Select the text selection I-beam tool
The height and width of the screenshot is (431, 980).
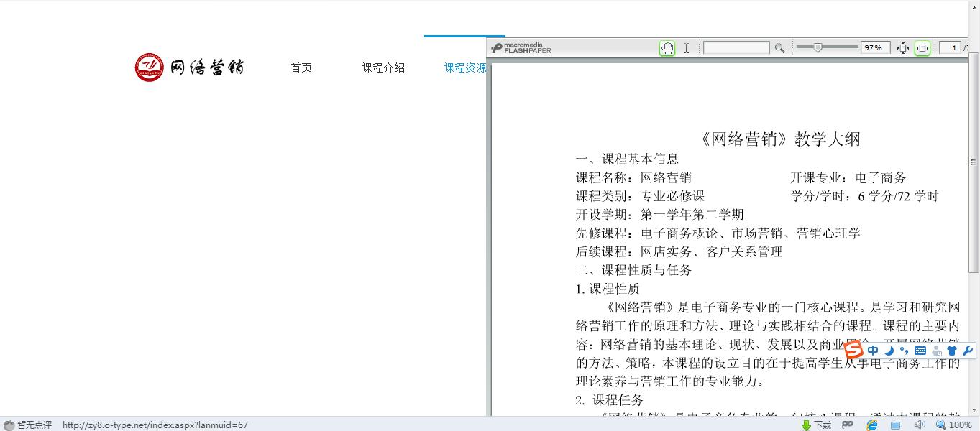coord(687,48)
